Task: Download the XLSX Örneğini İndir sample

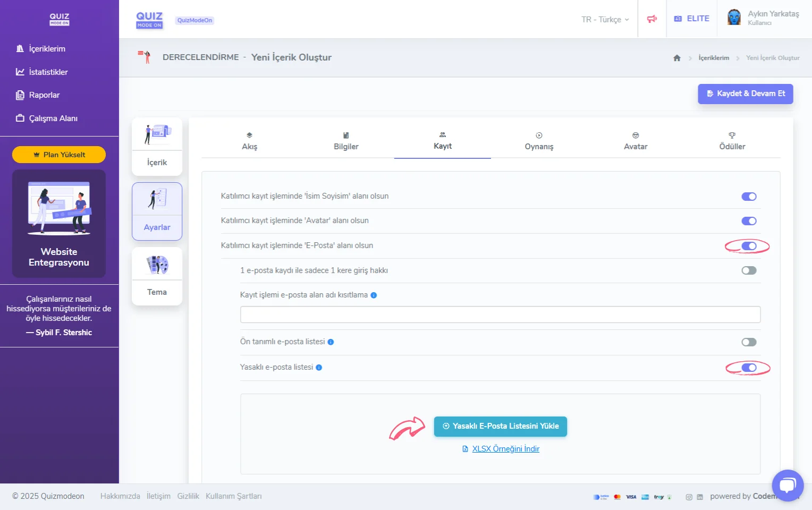Action: click(505, 449)
